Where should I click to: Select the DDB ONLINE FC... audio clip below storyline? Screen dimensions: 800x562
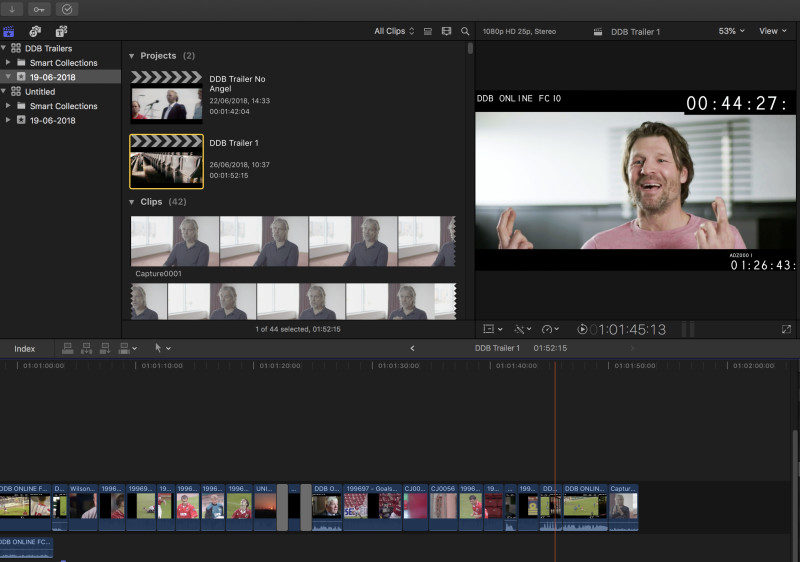pyautogui.click(x=26, y=548)
